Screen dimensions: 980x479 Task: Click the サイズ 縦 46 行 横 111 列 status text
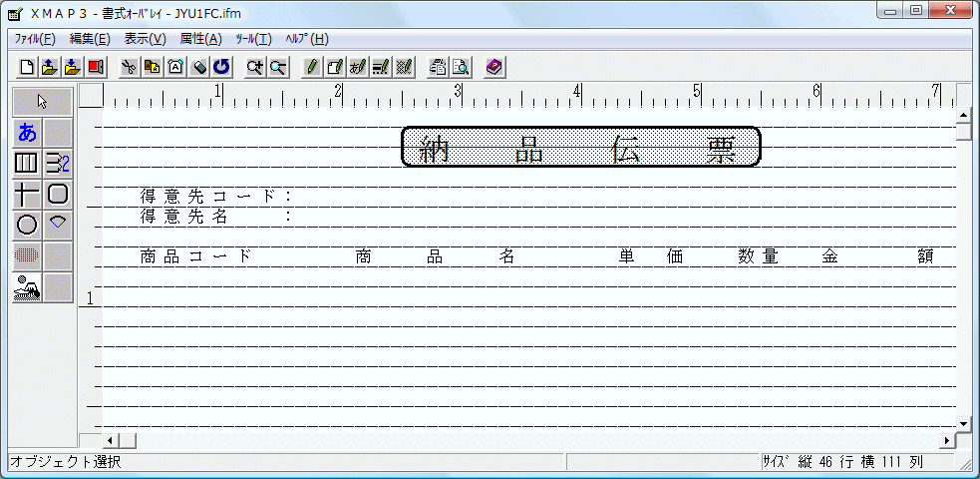841,463
